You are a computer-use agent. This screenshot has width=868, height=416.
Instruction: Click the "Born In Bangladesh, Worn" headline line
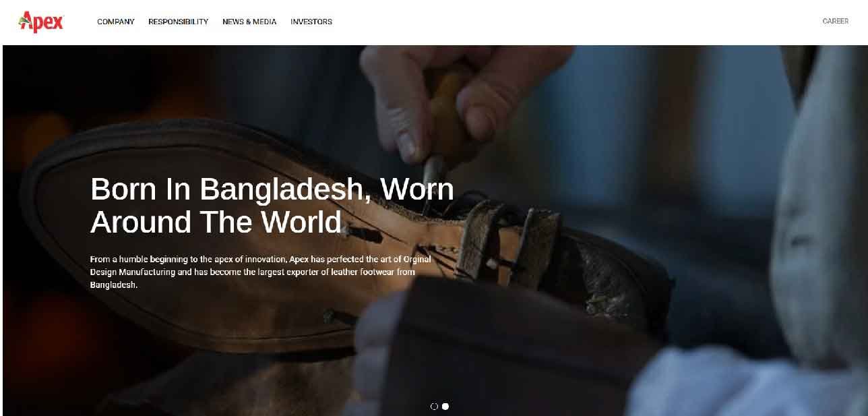coord(272,189)
